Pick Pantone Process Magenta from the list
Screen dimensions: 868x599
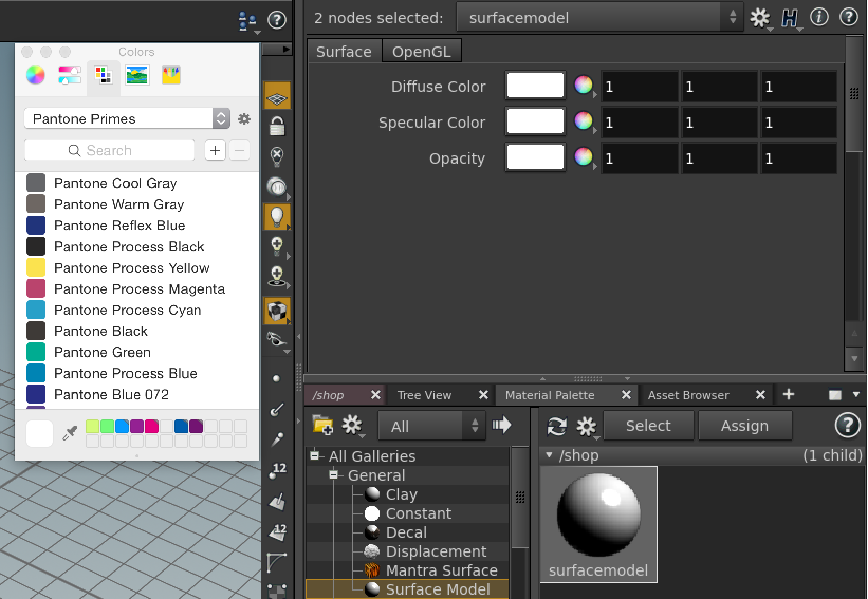137,289
